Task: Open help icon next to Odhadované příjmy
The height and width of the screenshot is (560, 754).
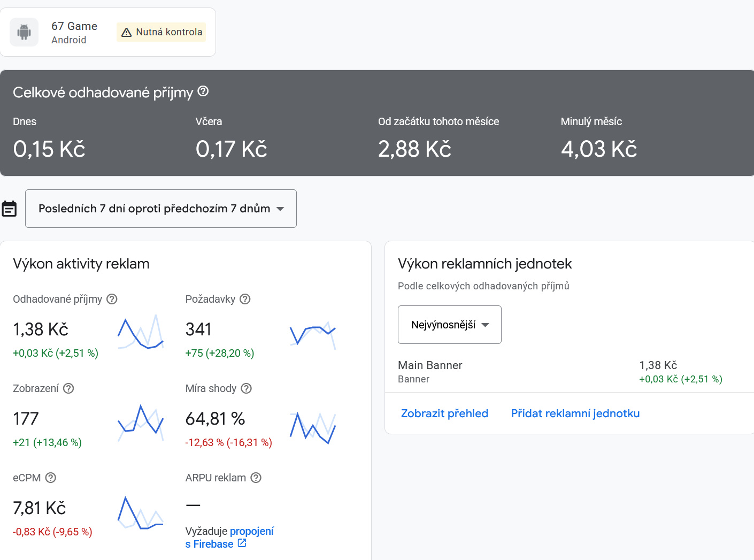Action: 112,299
